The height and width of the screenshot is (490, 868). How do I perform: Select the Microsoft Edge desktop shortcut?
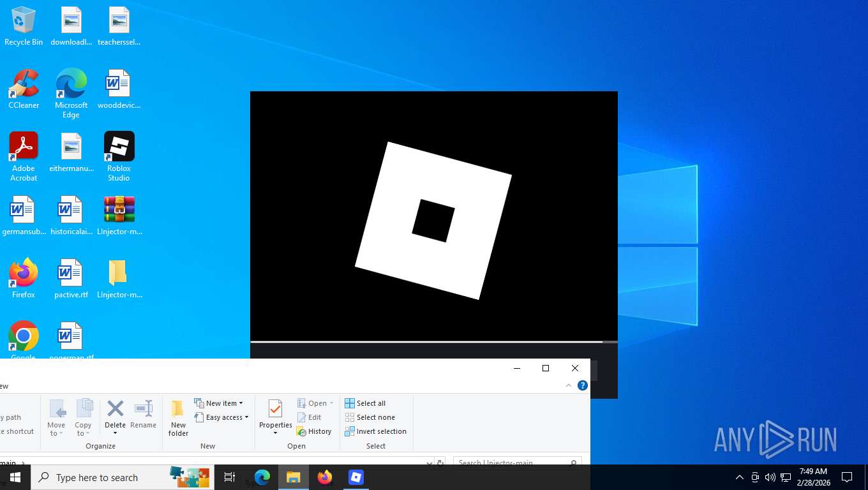point(71,93)
